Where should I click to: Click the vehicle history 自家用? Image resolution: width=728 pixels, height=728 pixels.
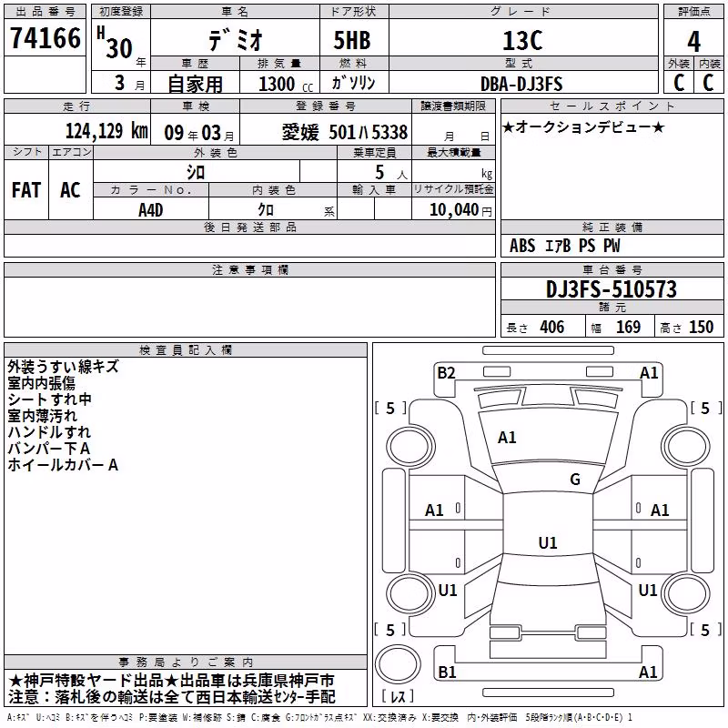pos(195,84)
